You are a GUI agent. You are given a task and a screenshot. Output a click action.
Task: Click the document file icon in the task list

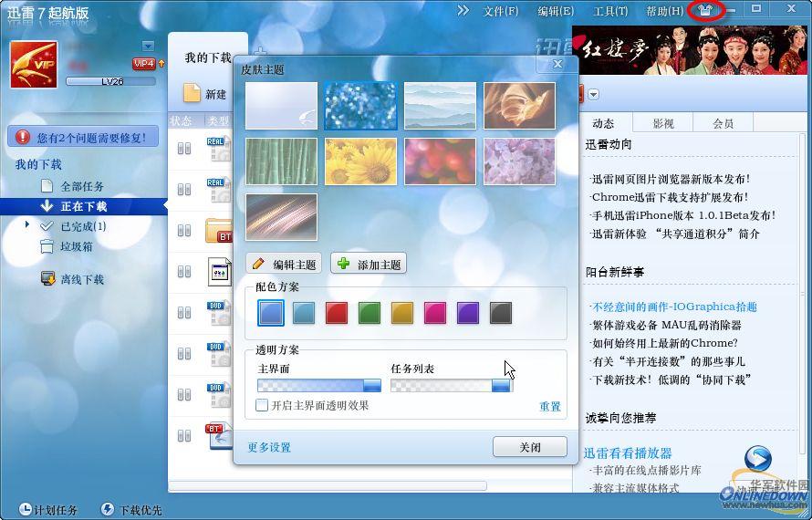tap(220, 271)
